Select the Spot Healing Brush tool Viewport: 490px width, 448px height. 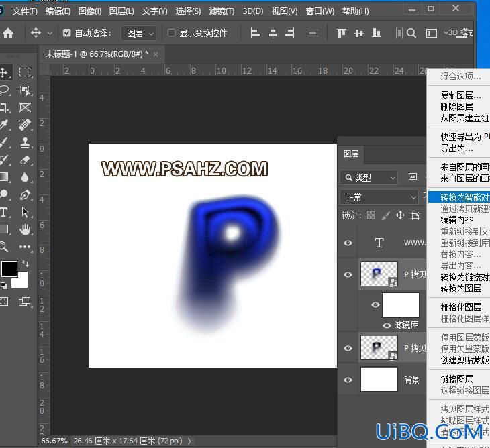pyautogui.click(x=25, y=125)
